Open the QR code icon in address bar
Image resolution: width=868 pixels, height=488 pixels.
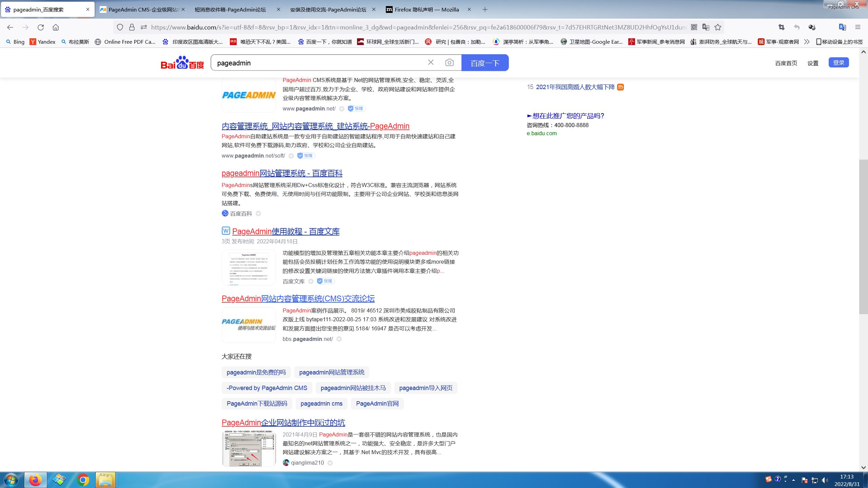pyautogui.click(x=694, y=27)
